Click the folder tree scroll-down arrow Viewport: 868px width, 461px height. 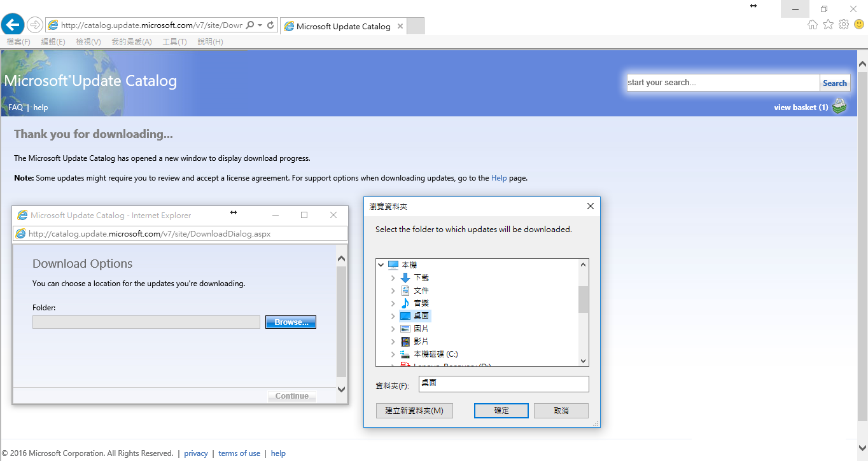point(583,361)
